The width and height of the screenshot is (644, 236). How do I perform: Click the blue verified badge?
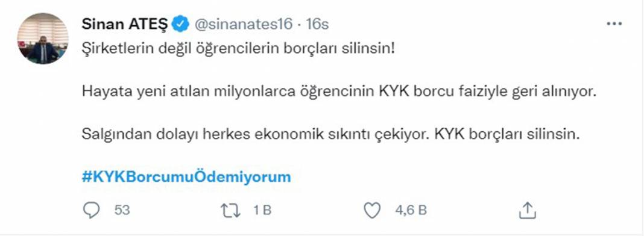181,24
